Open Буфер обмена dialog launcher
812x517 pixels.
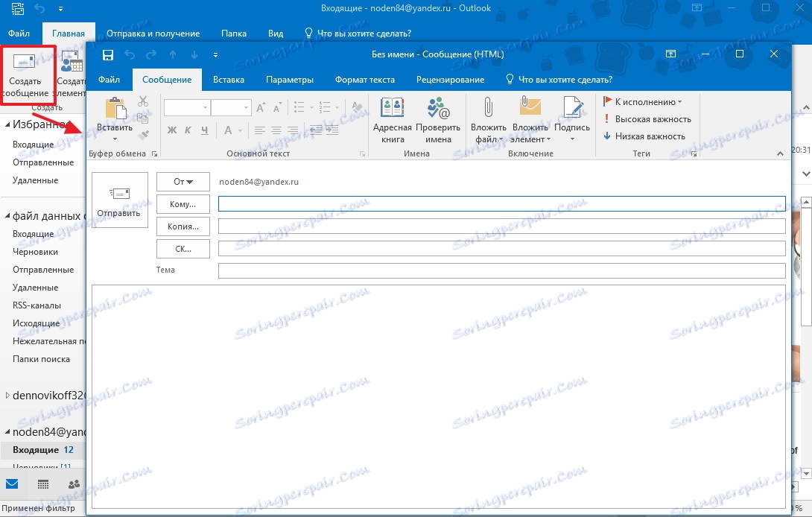tap(154, 154)
